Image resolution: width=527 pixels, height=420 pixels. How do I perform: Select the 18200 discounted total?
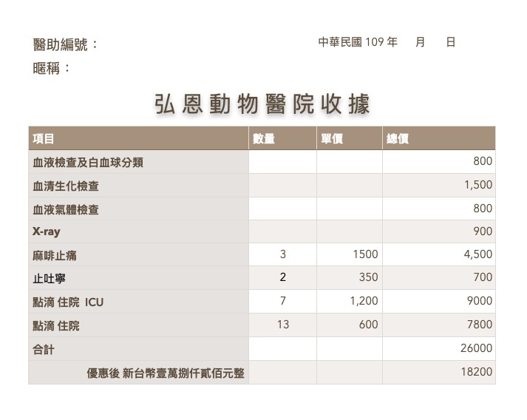point(477,372)
